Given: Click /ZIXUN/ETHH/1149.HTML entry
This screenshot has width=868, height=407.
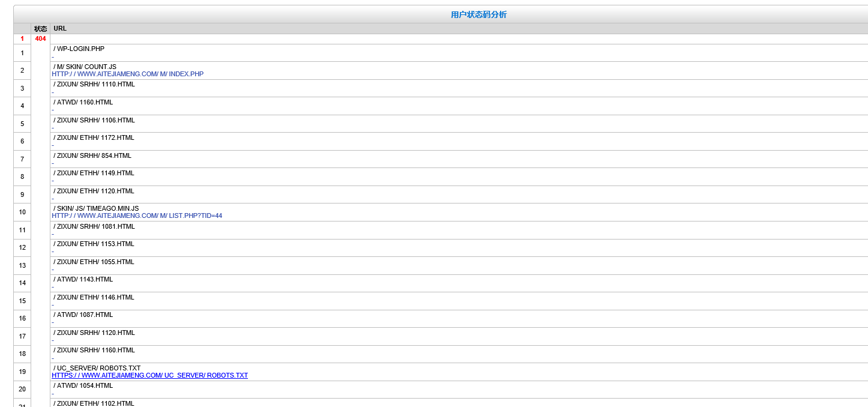Looking at the screenshot, I should coord(94,173).
